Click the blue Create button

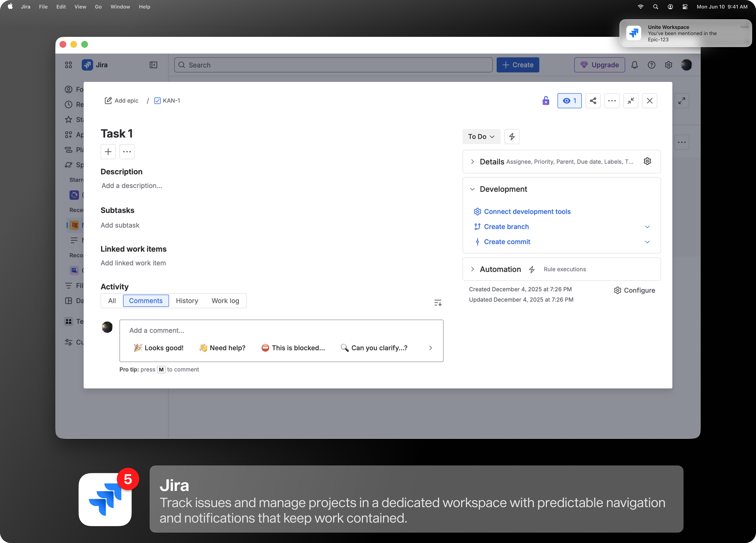518,65
